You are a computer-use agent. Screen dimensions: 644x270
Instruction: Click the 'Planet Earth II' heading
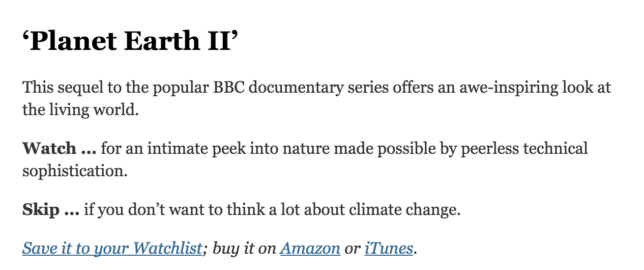pos(130,41)
